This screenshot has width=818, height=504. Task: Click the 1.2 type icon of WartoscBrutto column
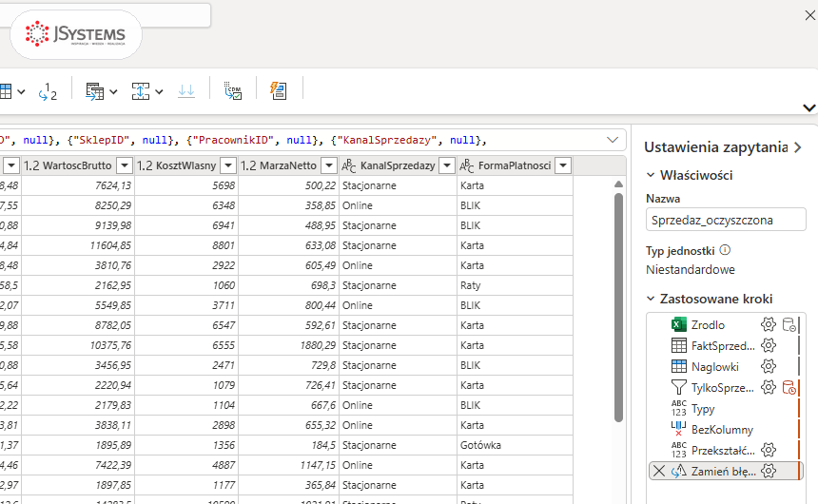click(x=31, y=165)
